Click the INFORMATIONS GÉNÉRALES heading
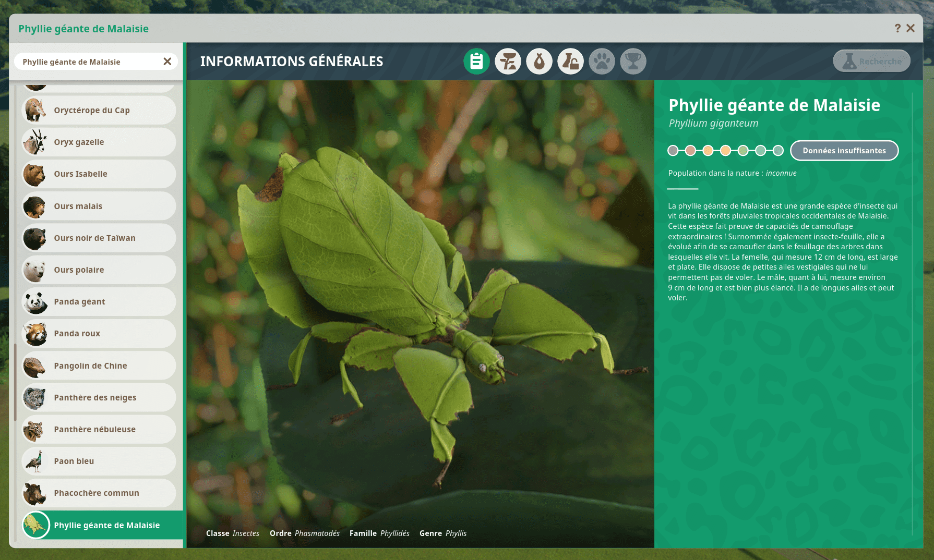Image resolution: width=934 pixels, height=560 pixels. [x=292, y=62]
